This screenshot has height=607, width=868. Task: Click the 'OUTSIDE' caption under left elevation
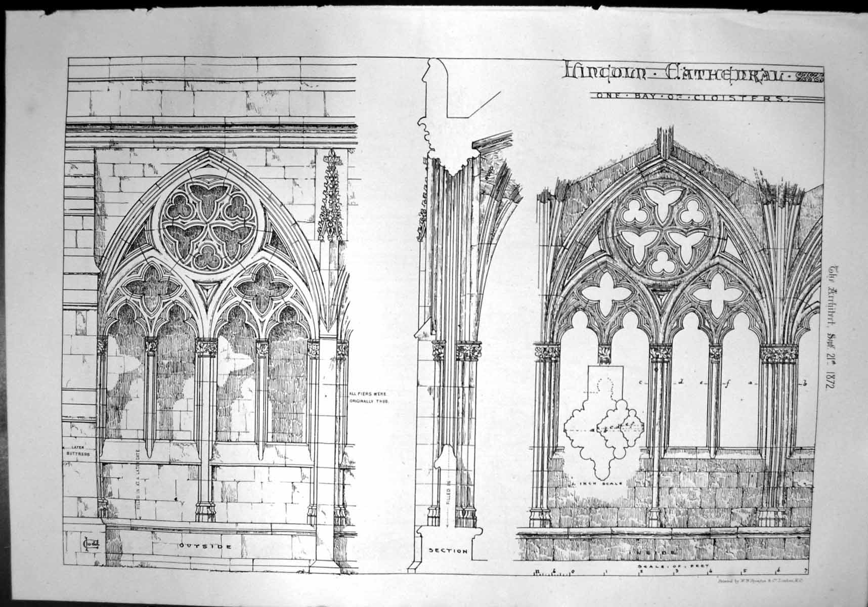click(205, 546)
